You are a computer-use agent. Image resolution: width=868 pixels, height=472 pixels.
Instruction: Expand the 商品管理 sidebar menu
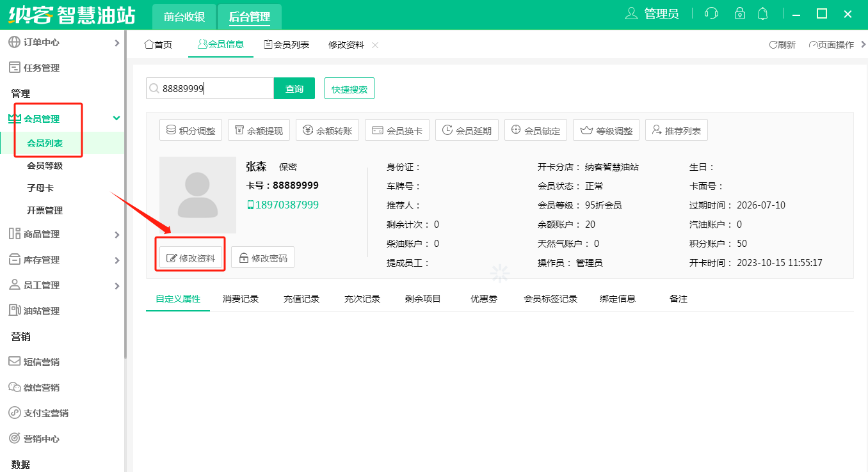pos(117,235)
